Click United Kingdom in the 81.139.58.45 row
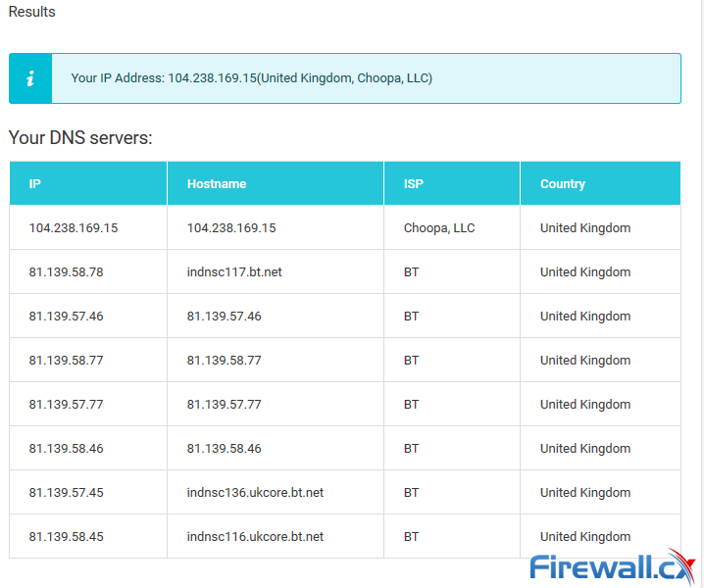The width and height of the screenshot is (704, 588). click(585, 536)
